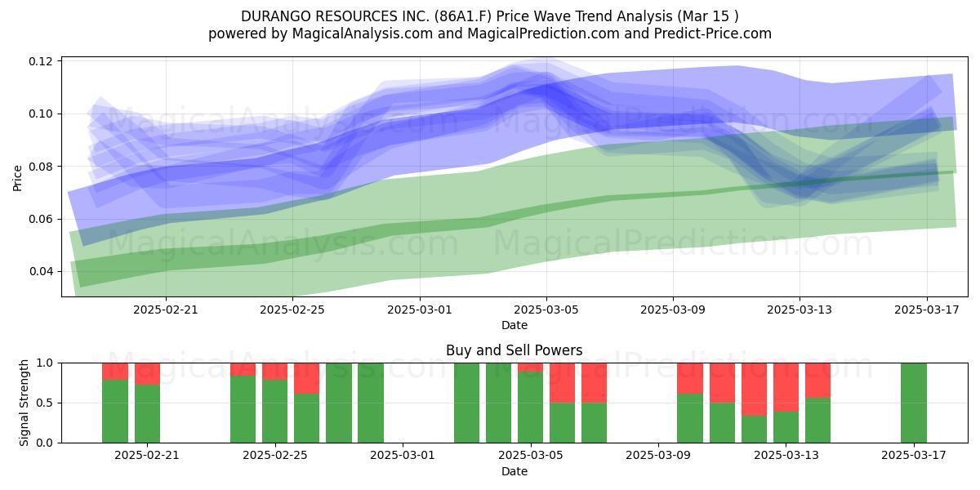The width and height of the screenshot is (980, 490).
Task: Click the 2025-03-01 date tick under the signal chart
Action: pos(403,455)
